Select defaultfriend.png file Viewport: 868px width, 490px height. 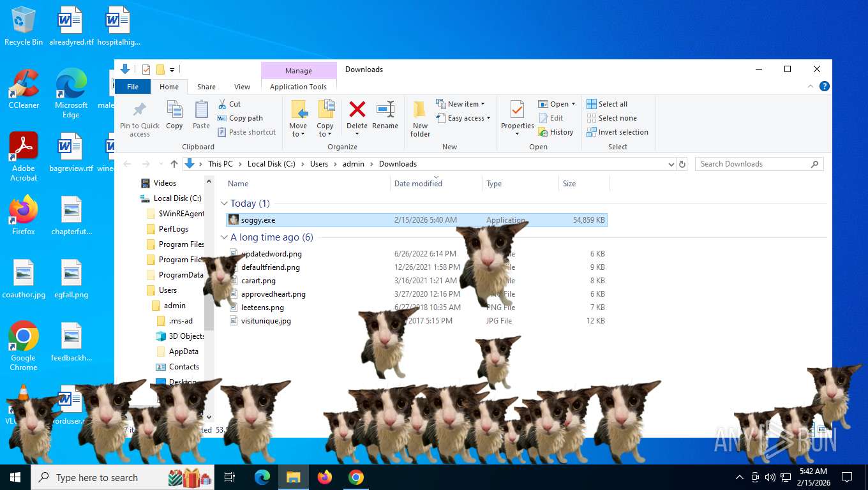tap(270, 267)
